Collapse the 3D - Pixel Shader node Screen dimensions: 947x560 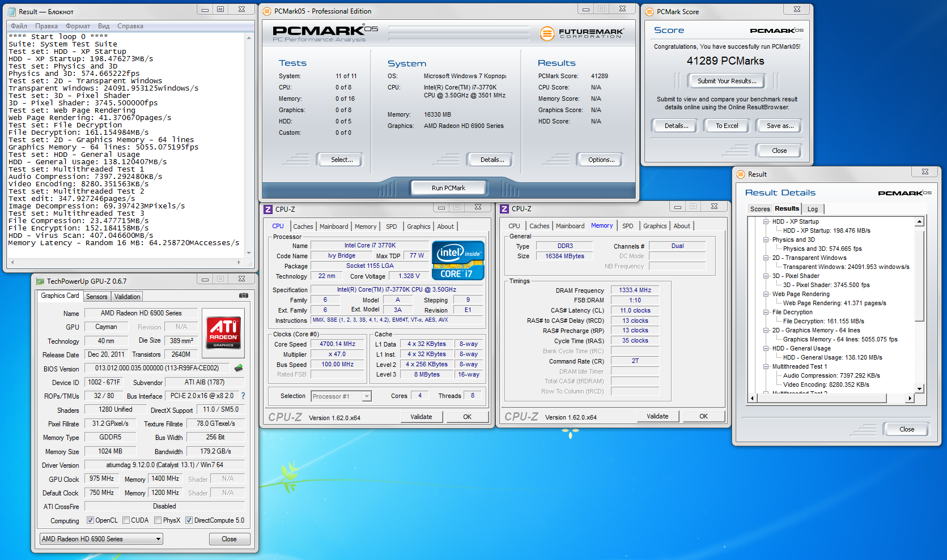(x=766, y=276)
